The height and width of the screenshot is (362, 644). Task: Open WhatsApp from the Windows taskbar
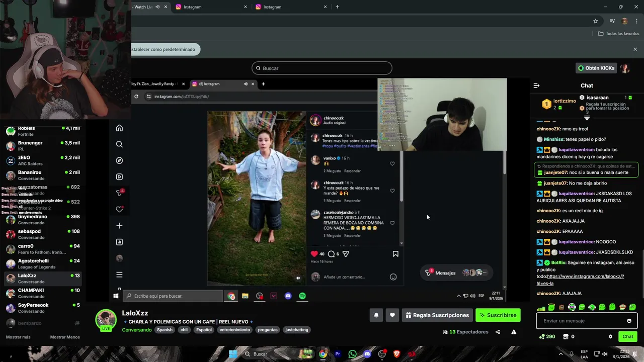pos(352,354)
